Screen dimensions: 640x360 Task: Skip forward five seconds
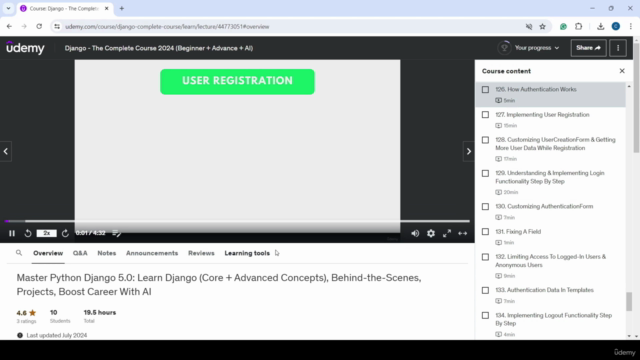pyautogui.click(x=65, y=233)
